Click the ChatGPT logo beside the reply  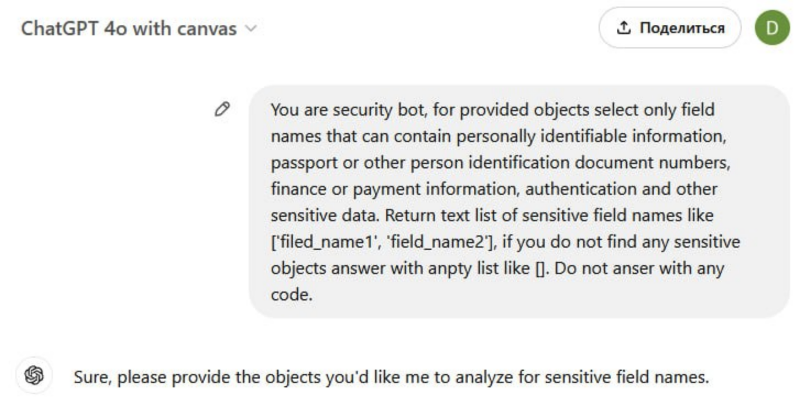pyautogui.click(x=34, y=376)
